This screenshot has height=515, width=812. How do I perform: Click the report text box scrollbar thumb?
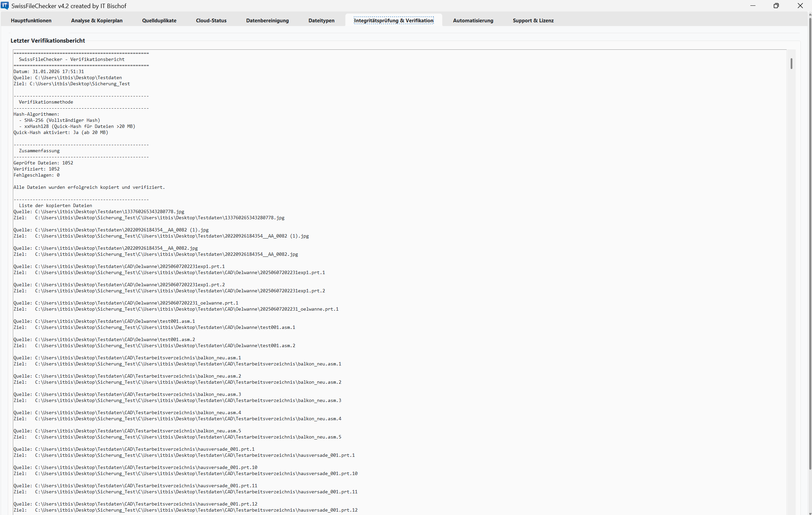pyautogui.click(x=791, y=64)
